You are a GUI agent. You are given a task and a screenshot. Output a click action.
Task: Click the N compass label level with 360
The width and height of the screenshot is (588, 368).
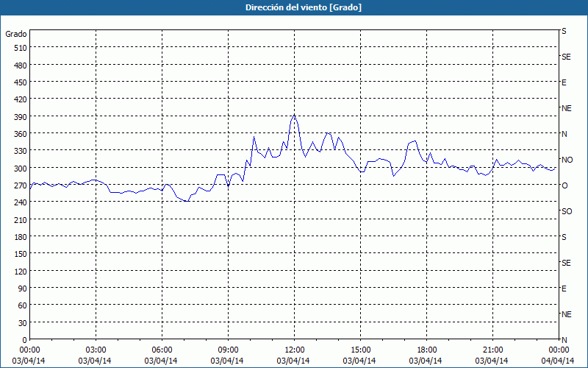click(564, 134)
